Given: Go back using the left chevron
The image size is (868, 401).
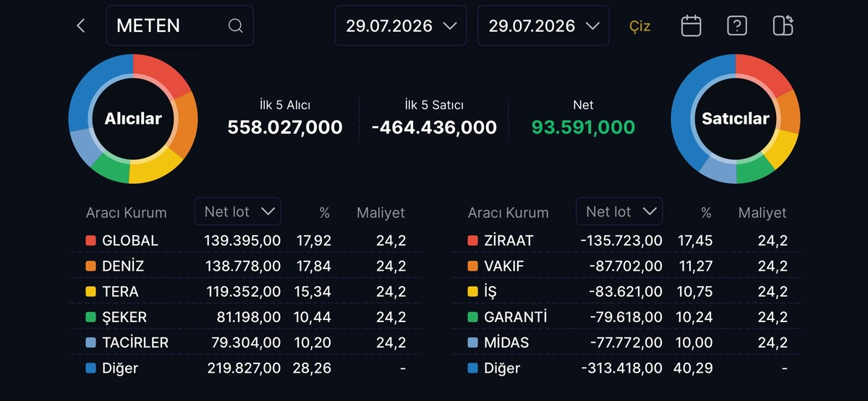Looking at the screenshot, I should pyautogui.click(x=81, y=26).
